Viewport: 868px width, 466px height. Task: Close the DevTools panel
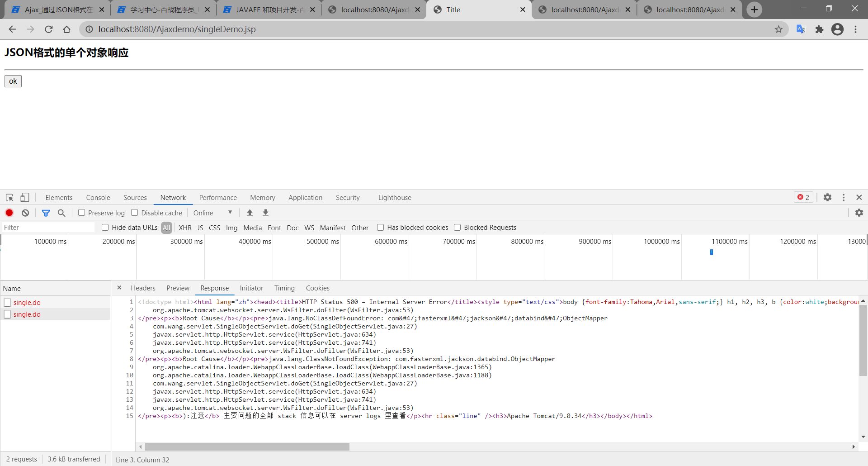pos(859,197)
